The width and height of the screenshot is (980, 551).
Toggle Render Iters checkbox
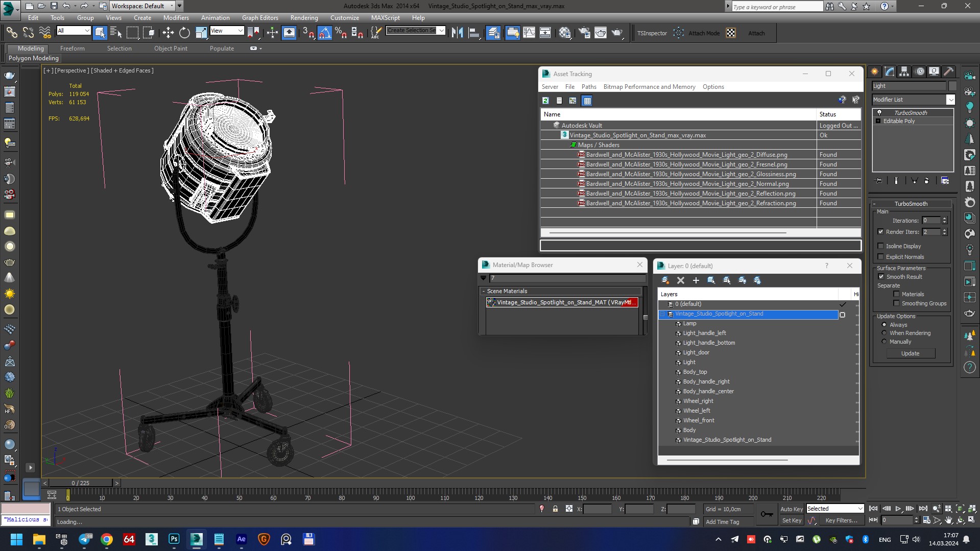[880, 232]
